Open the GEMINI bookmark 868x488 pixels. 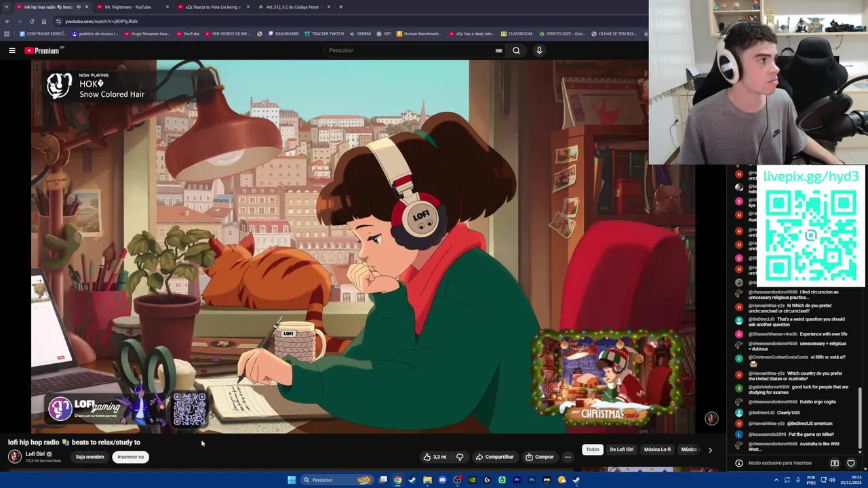tap(360, 34)
